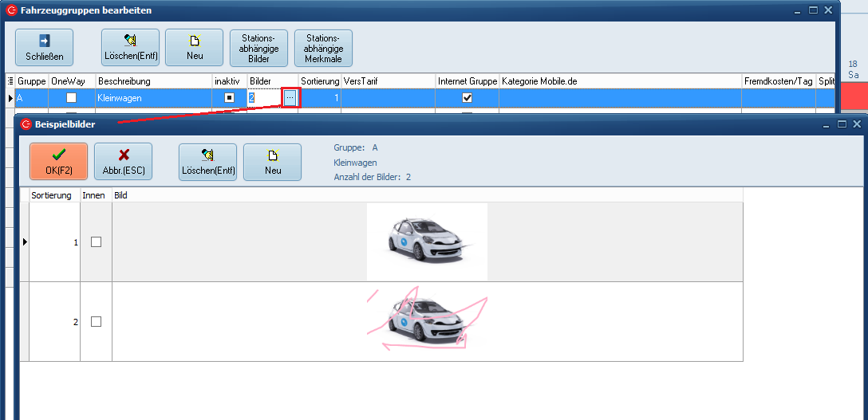Enable Innen checkbox for image 2
The height and width of the screenshot is (420, 868).
click(96, 322)
